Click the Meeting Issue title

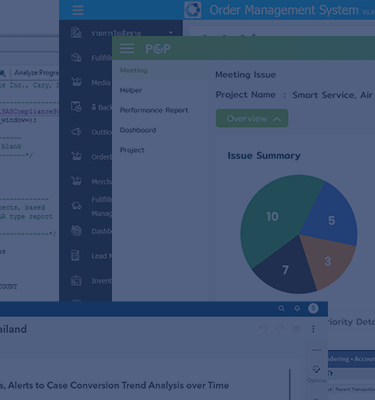tap(245, 75)
